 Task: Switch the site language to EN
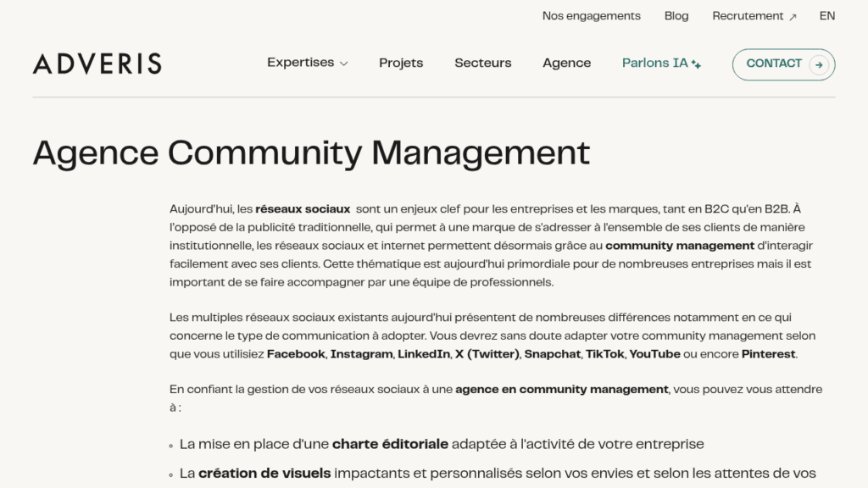[827, 16]
